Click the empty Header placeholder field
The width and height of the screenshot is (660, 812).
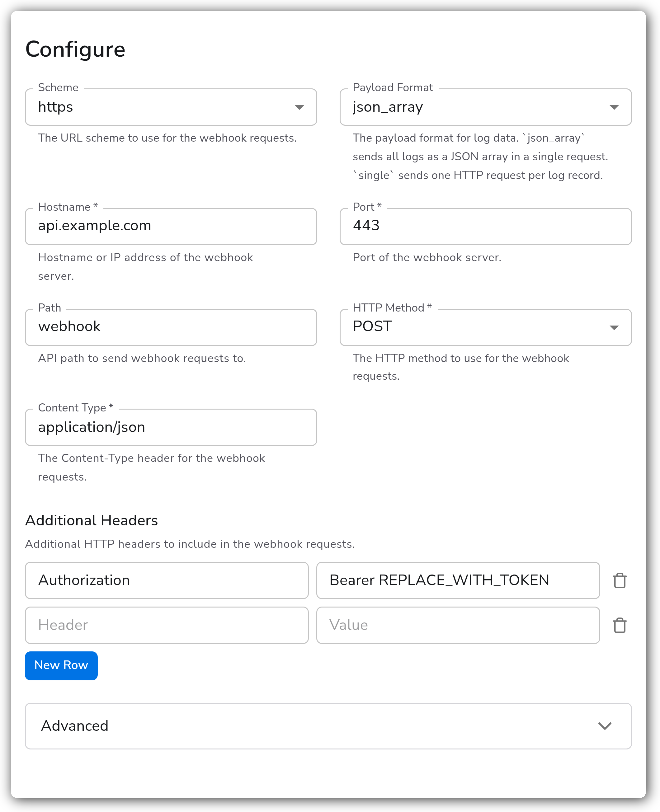(x=167, y=625)
